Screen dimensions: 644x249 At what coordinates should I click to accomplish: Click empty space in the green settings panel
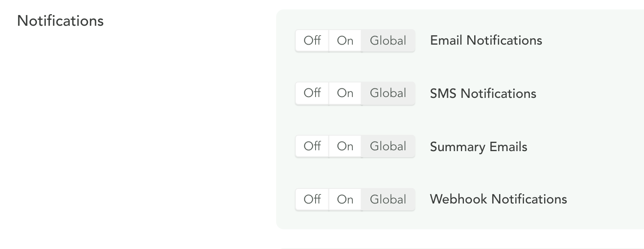(592, 120)
